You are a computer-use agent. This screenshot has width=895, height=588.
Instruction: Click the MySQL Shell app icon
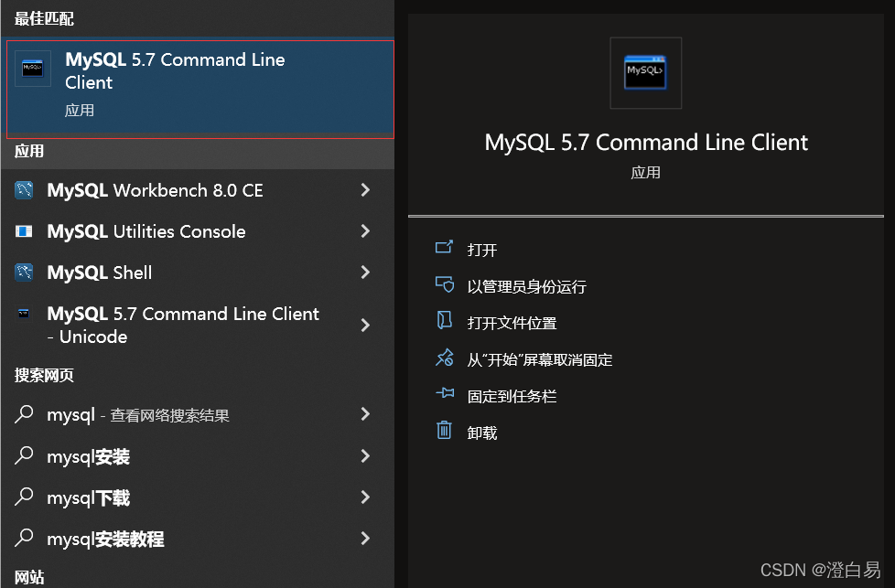(25, 273)
